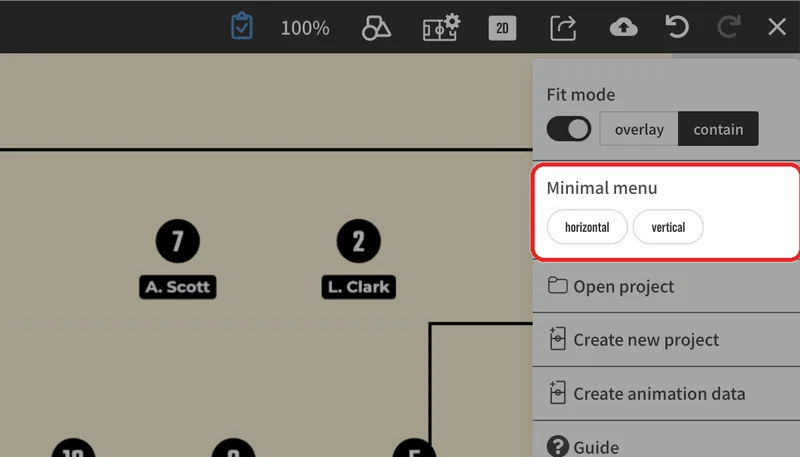Open the pitch settings gear icon
The height and width of the screenshot is (457, 800).
tap(441, 28)
